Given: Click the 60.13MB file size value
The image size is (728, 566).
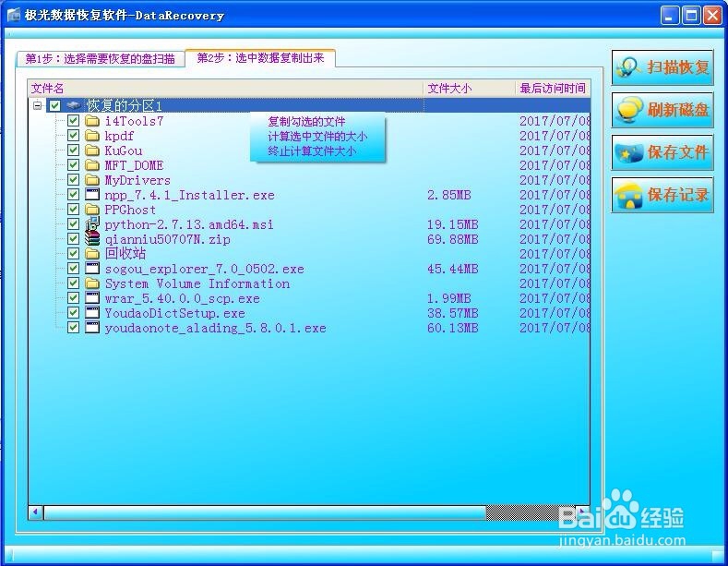Looking at the screenshot, I should pos(452,328).
